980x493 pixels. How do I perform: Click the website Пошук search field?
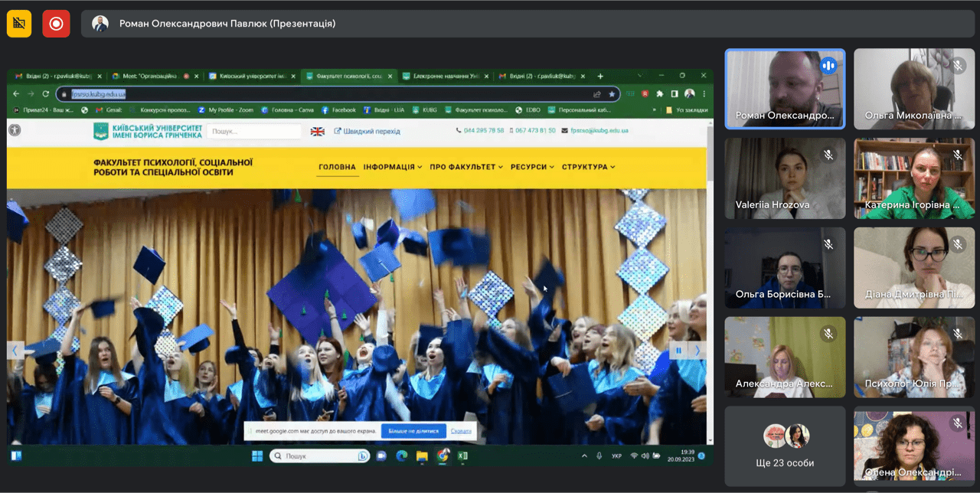pyautogui.click(x=253, y=132)
